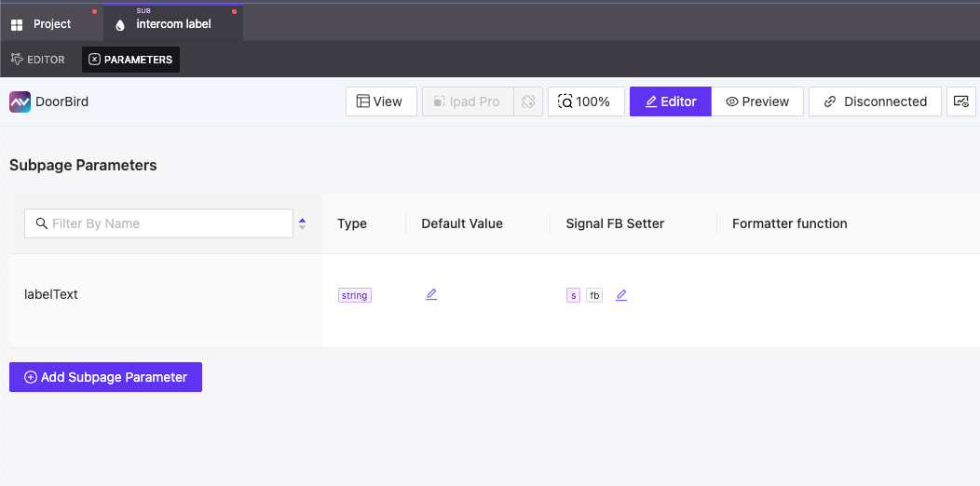Image resolution: width=980 pixels, height=486 pixels.
Task: Click the string type tag
Action: [354, 295]
